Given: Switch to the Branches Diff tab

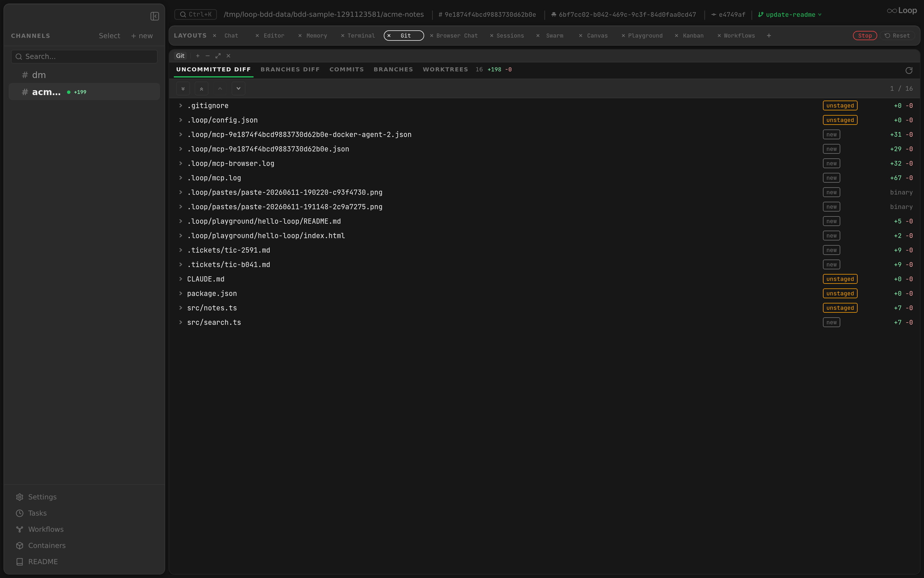Looking at the screenshot, I should click(290, 70).
